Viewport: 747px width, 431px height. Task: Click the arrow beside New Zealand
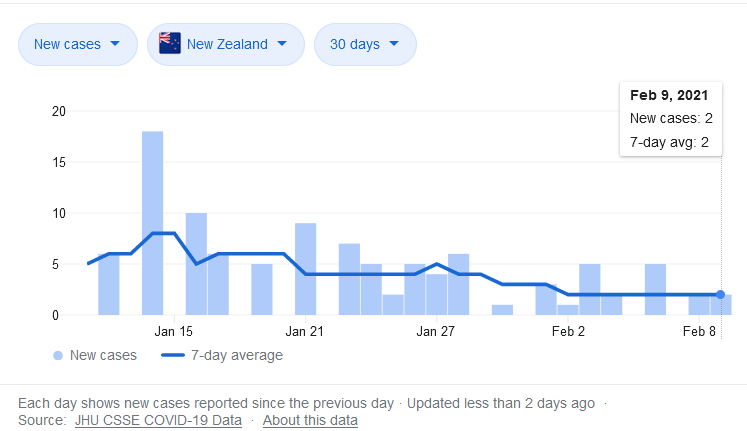pos(282,44)
